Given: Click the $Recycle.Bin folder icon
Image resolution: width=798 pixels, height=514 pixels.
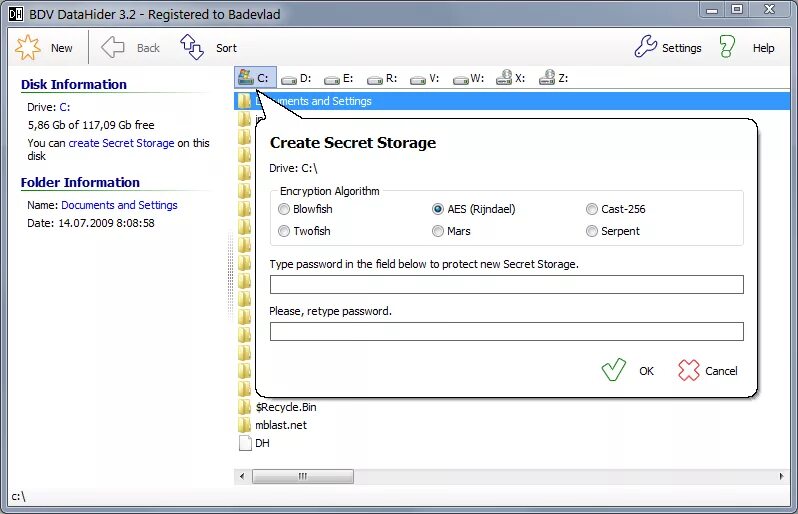Looking at the screenshot, I should (245, 407).
